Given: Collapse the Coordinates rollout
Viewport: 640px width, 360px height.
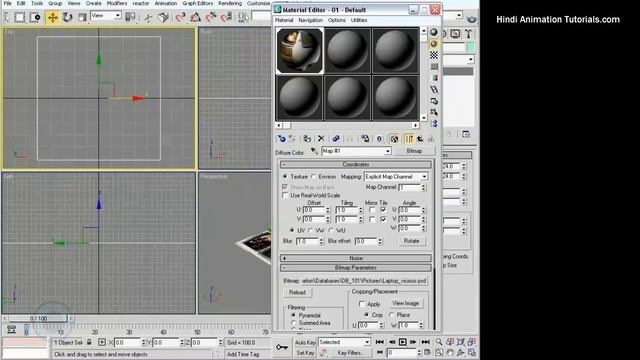Looking at the screenshot, I should (356, 164).
